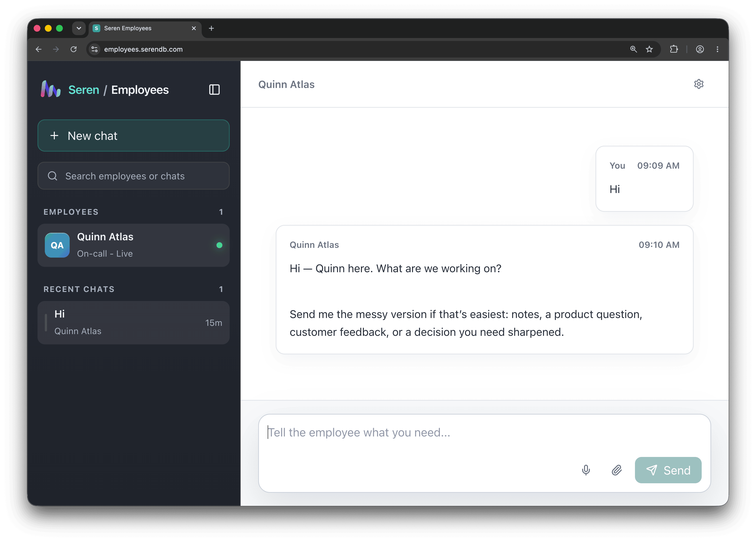This screenshot has width=756, height=542.
Task: Click the Seren logo icon
Action: (51, 89)
